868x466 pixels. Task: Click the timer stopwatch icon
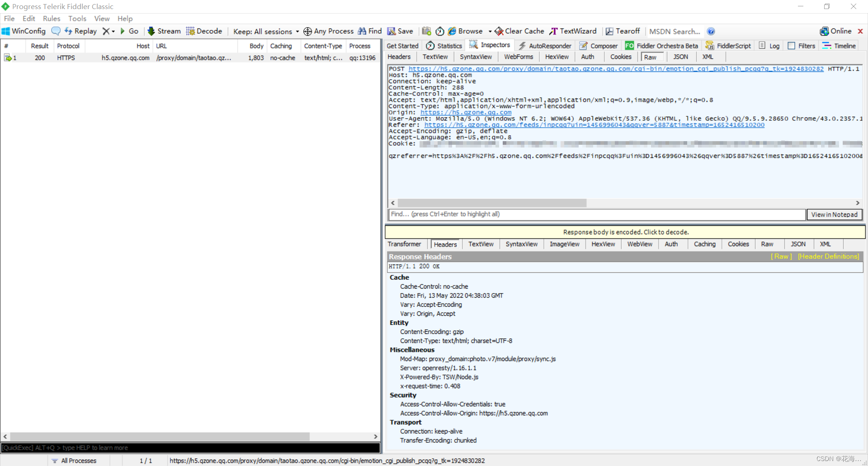coord(440,31)
